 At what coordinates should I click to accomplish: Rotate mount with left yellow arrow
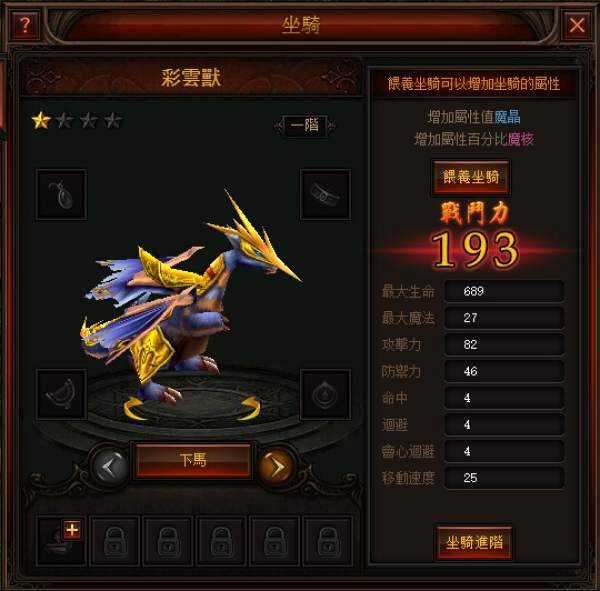(135, 408)
